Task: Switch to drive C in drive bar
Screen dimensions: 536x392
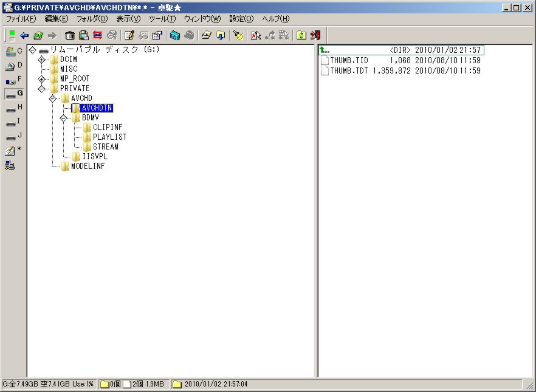Action: pos(13,51)
